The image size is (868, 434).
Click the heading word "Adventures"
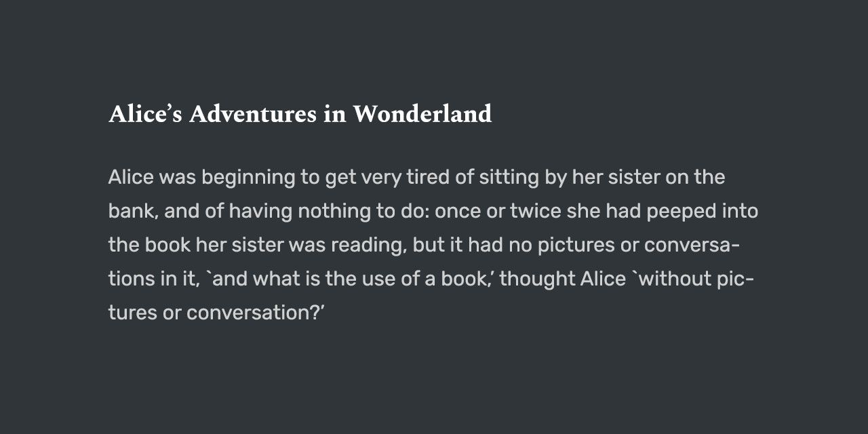tap(253, 114)
